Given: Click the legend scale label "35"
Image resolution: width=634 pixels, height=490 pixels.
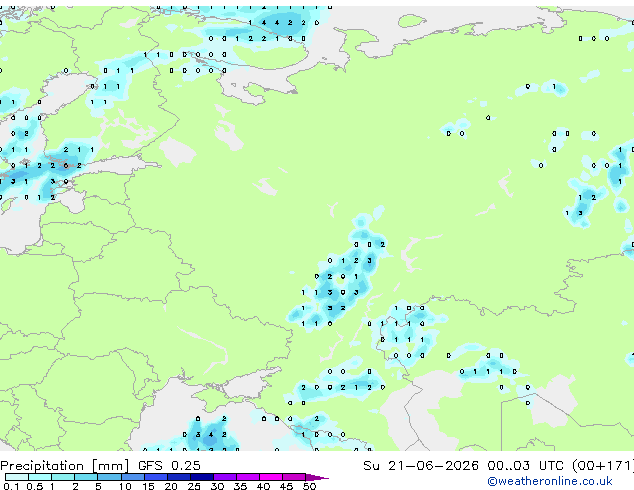Looking at the screenshot, I should tap(240, 486).
